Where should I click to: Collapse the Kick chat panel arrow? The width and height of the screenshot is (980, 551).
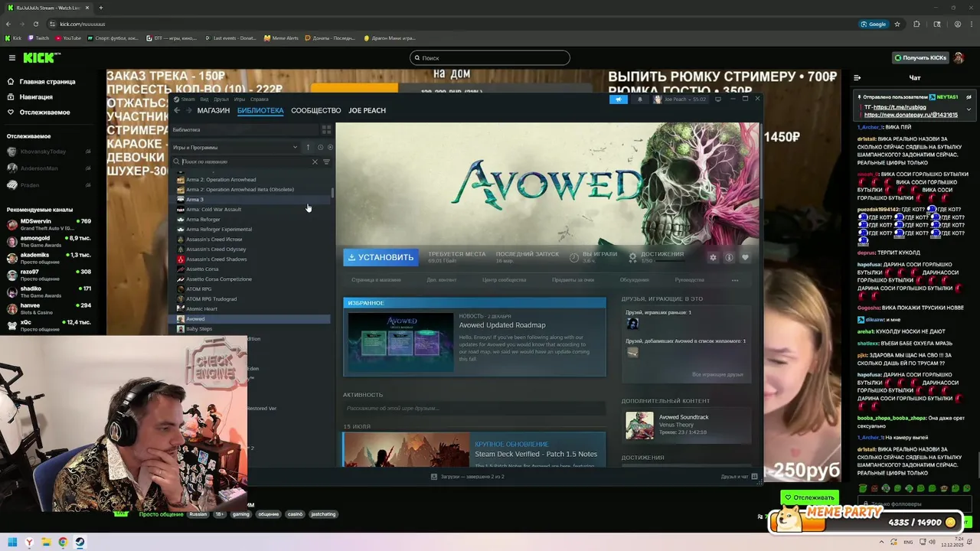pyautogui.click(x=857, y=77)
